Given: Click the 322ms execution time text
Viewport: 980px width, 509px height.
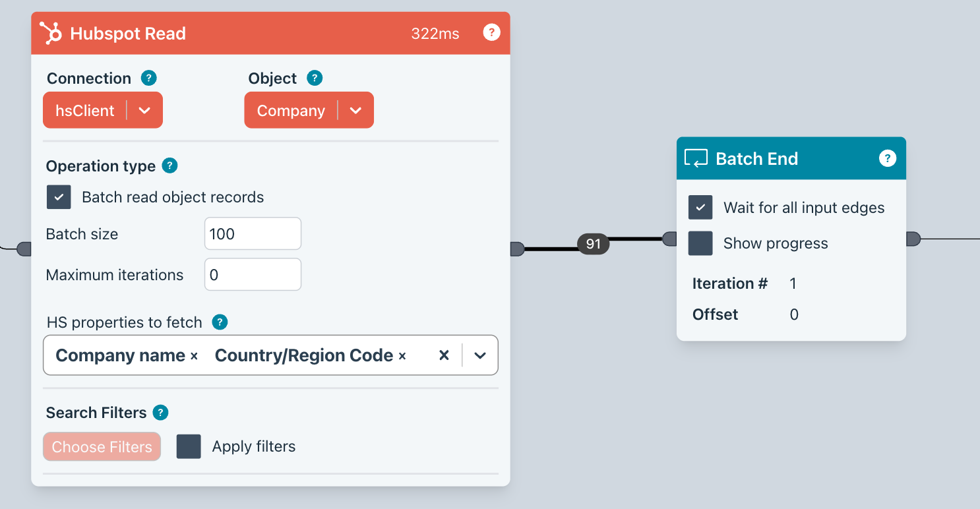Looking at the screenshot, I should 435,34.
